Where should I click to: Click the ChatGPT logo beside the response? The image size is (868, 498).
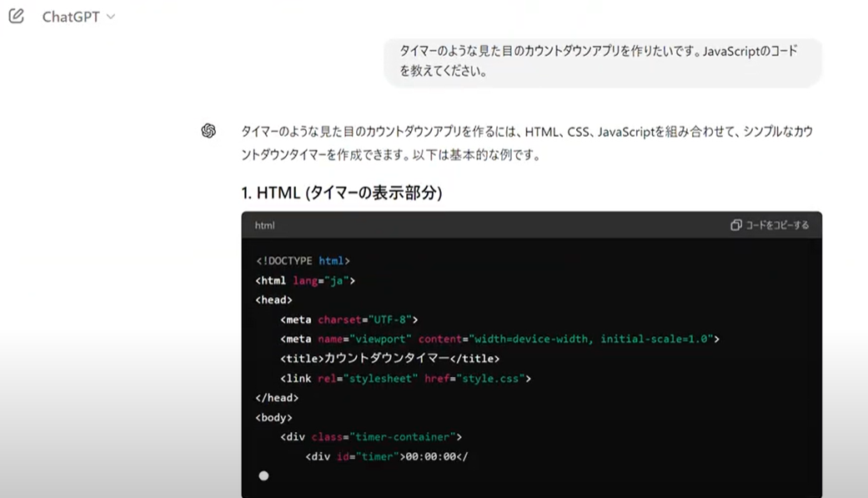(x=208, y=131)
